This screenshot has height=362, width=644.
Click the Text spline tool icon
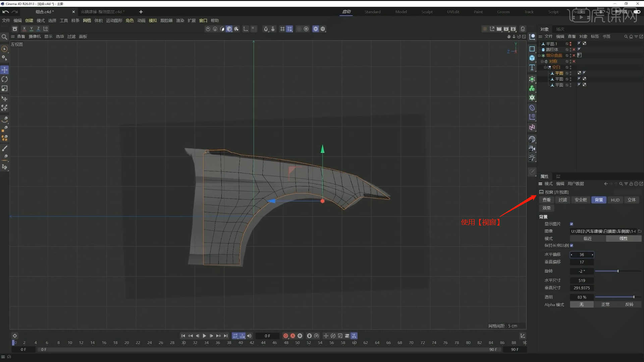tap(532, 67)
